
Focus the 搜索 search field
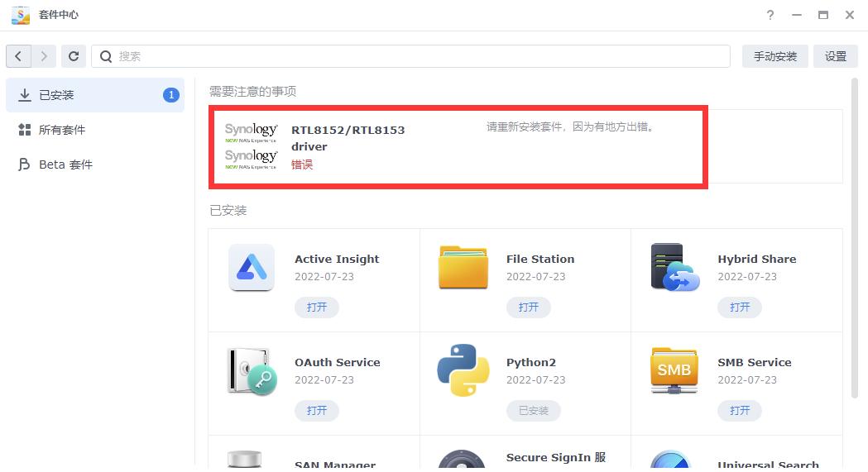tap(410, 56)
